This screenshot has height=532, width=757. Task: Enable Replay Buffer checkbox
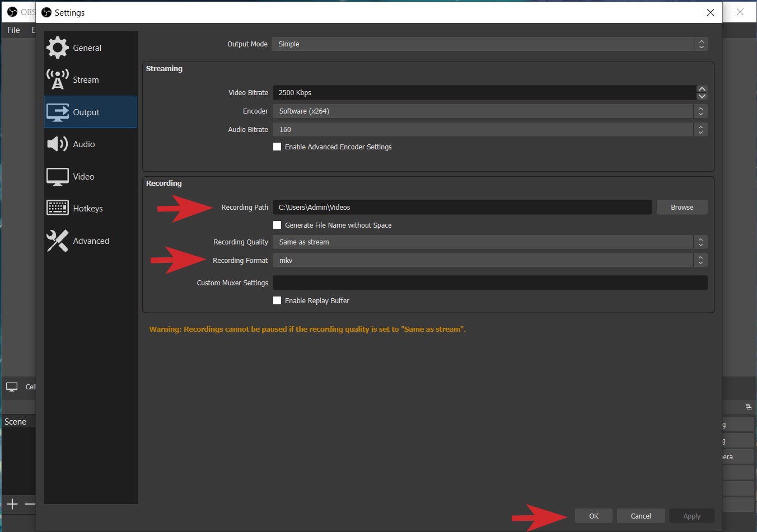point(277,300)
